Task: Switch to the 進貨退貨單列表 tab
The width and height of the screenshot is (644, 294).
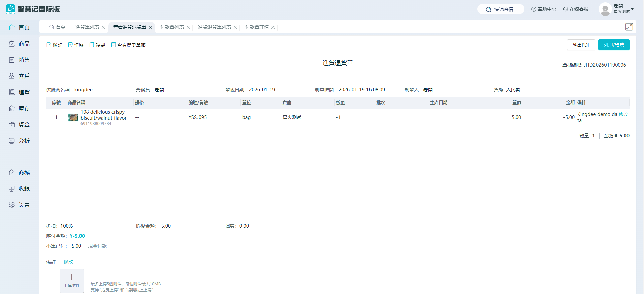Action: pyautogui.click(x=214, y=27)
